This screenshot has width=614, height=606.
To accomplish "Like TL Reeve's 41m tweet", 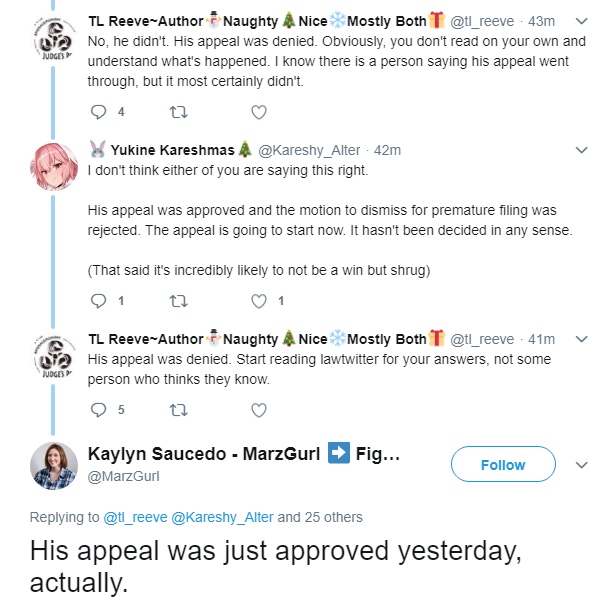I will click(x=259, y=410).
